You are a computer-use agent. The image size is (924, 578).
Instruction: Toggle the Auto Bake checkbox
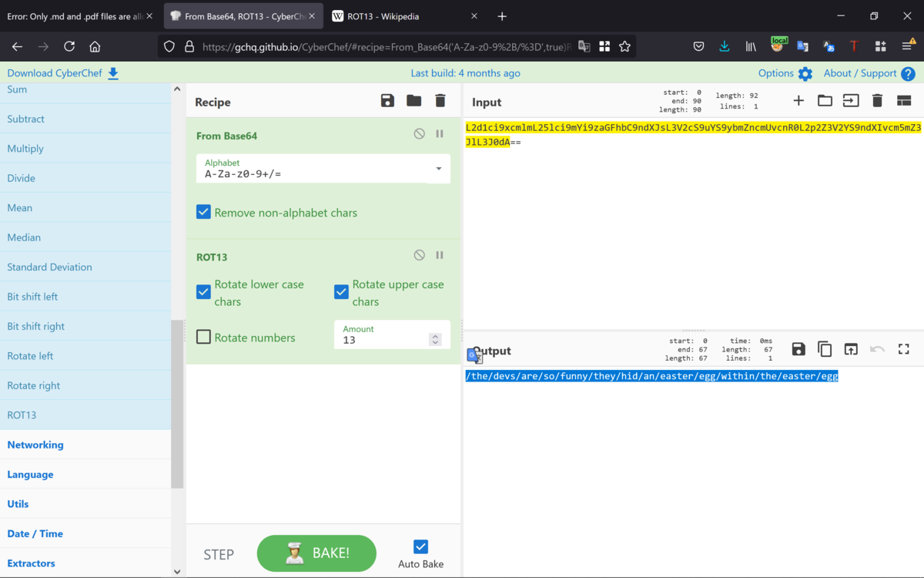coord(420,546)
